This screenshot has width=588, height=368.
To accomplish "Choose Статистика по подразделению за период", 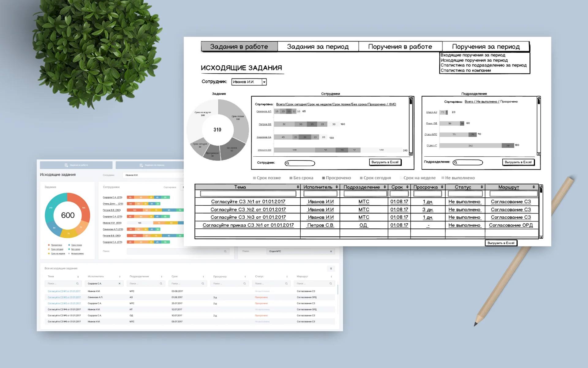I will pos(484,65).
